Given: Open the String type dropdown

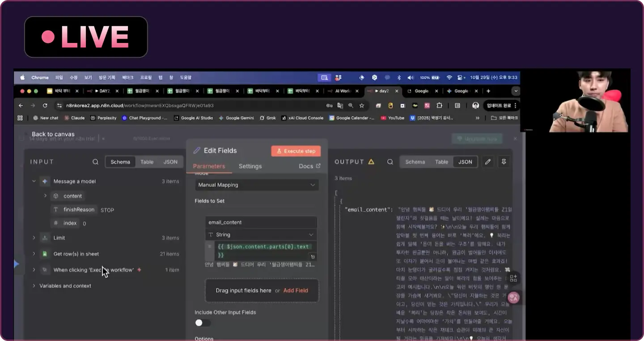Looking at the screenshot, I should [x=261, y=234].
